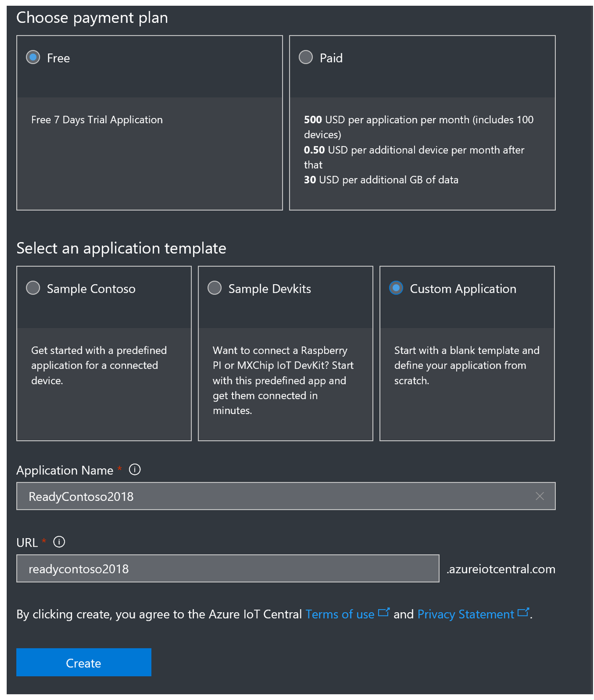Choose the Sample Devkits template radio button
This screenshot has height=700, width=594.
(x=214, y=288)
